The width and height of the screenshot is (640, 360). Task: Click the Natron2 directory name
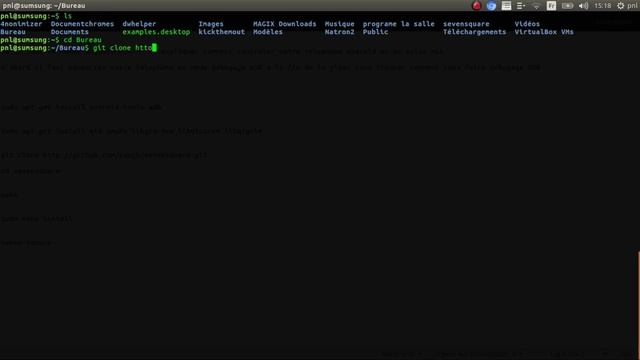pos(340,32)
